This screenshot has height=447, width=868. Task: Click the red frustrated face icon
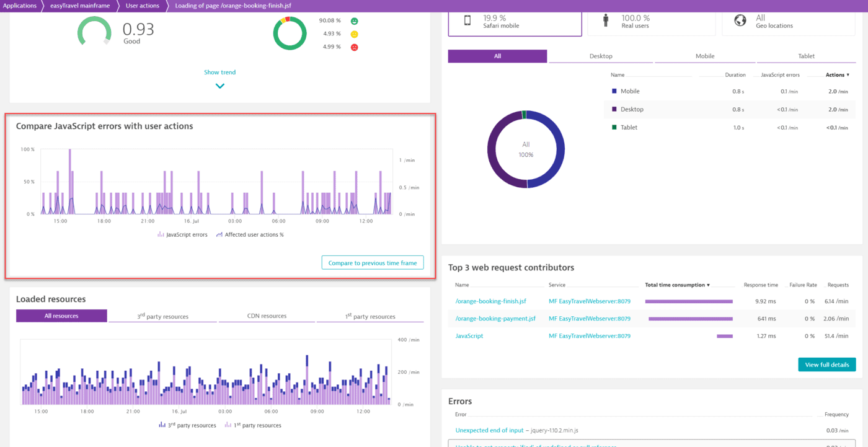355,46
